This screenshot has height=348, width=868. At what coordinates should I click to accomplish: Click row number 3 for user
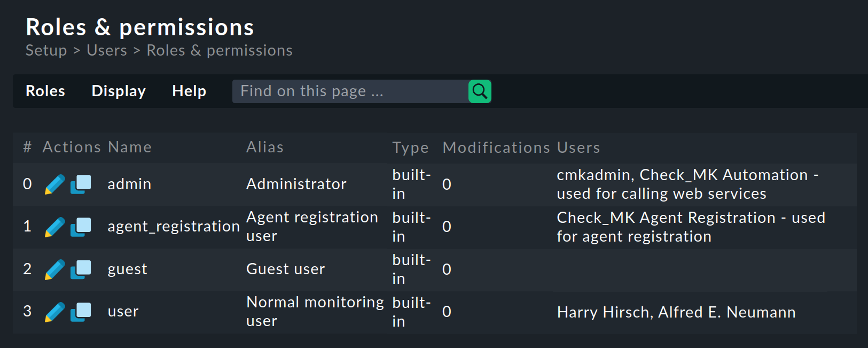tap(27, 311)
